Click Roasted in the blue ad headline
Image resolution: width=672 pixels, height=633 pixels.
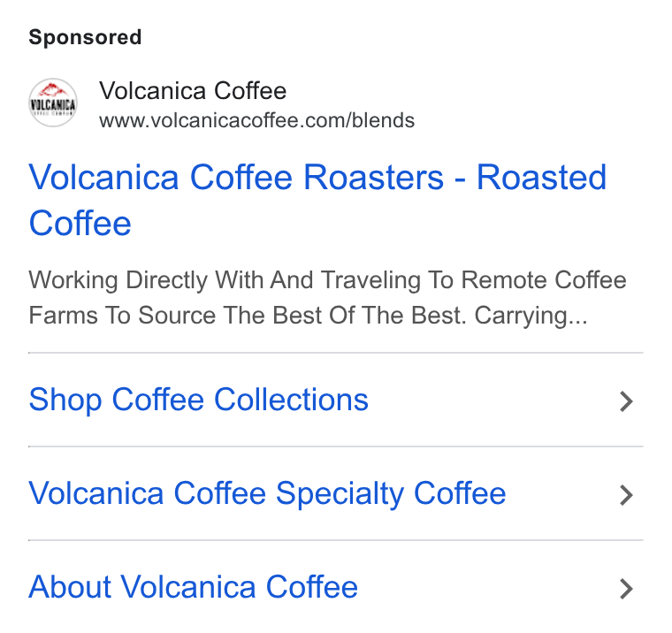[541, 177]
